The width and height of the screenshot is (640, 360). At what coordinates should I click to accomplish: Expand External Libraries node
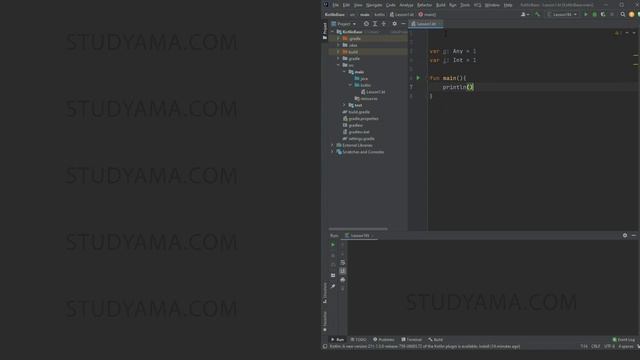click(332, 145)
